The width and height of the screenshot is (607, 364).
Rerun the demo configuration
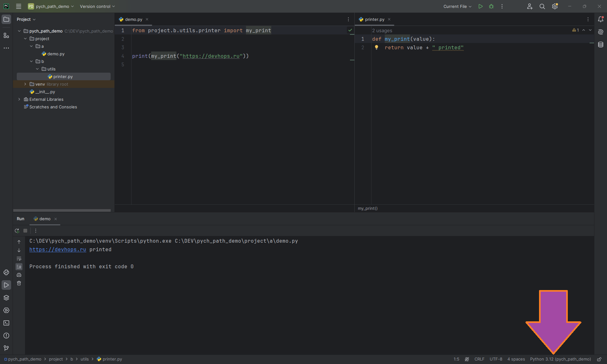click(17, 231)
